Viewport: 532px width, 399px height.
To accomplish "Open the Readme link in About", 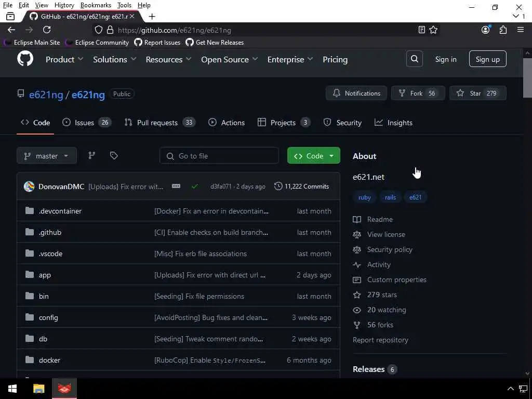I will 373,219.
